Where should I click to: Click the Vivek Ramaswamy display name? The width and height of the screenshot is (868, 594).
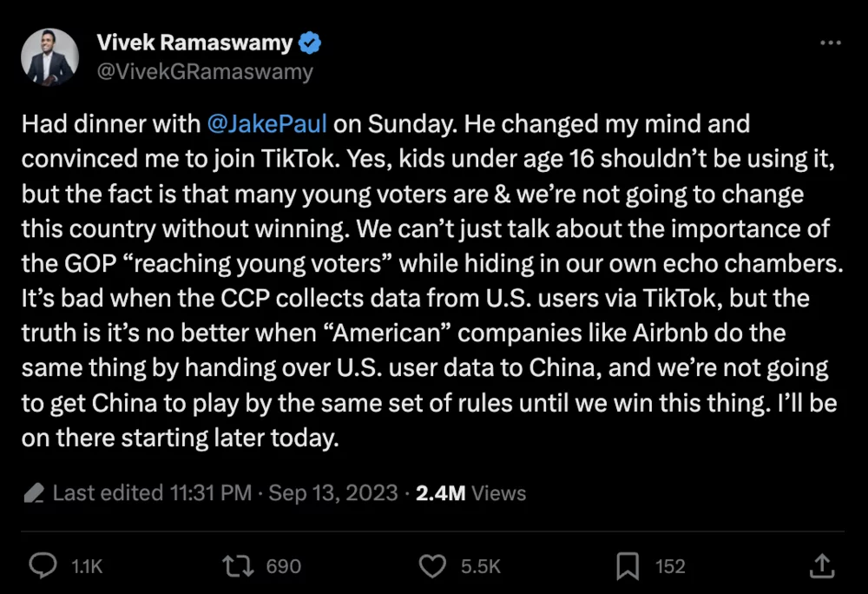194,43
